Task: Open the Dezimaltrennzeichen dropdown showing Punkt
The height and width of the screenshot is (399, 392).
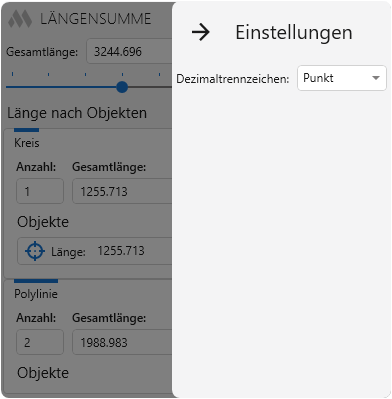Action: coord(342,78)
